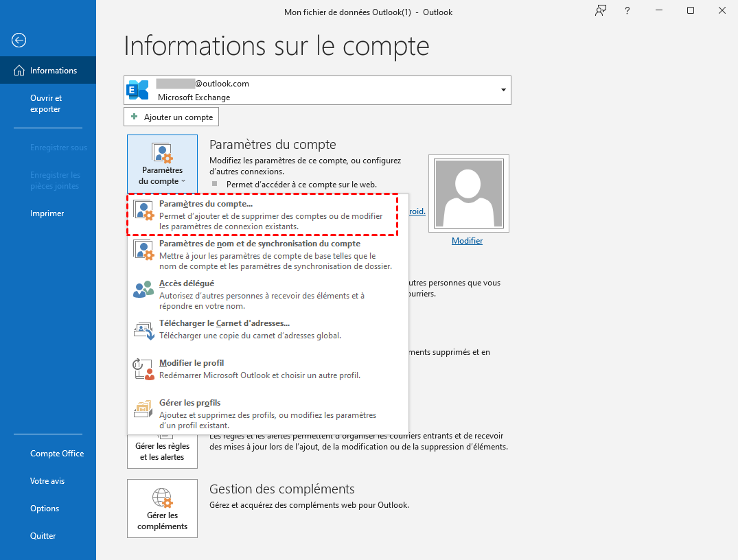Click icon beside Paramètres du compte... entry
This screenshot has height=560, width=738.
click(143, 210)
